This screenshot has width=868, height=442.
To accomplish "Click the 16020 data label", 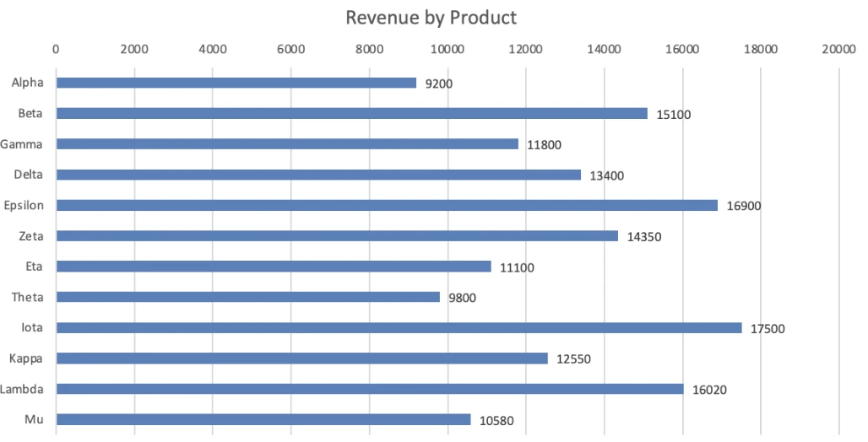I will click(709, 391).
